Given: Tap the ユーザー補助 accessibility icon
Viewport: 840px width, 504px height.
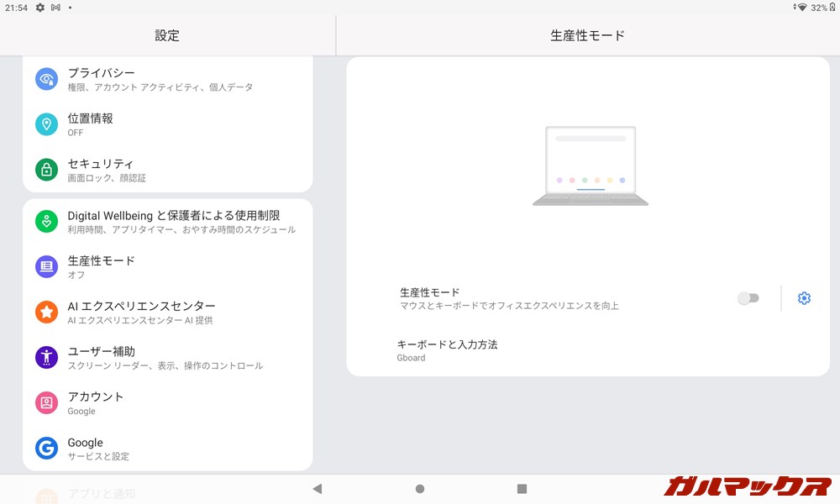Looking at the screenshot, I should (46, 358).
